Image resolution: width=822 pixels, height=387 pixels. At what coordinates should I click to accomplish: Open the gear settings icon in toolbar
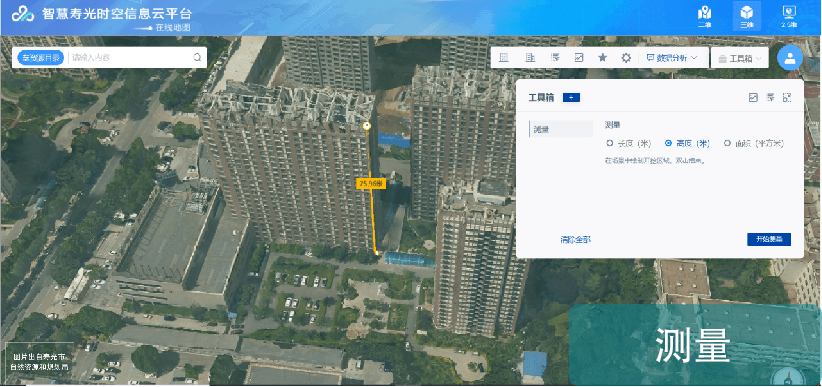[626, 58]
